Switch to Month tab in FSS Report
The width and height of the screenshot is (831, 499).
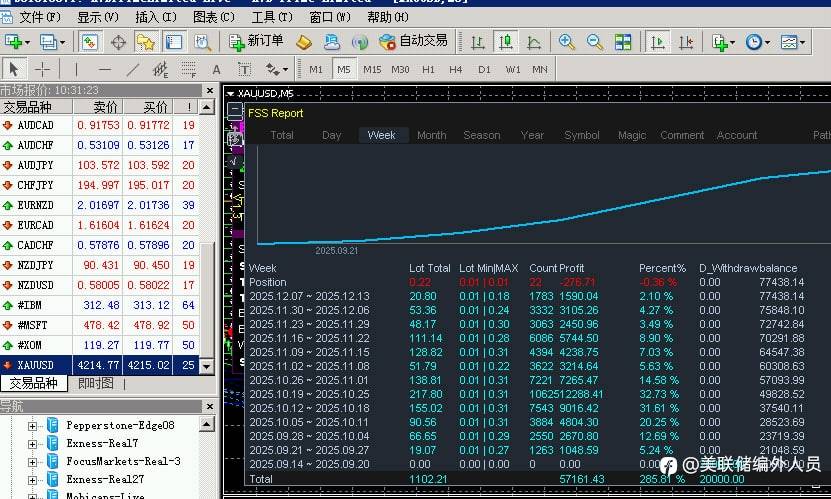[431, 135]
